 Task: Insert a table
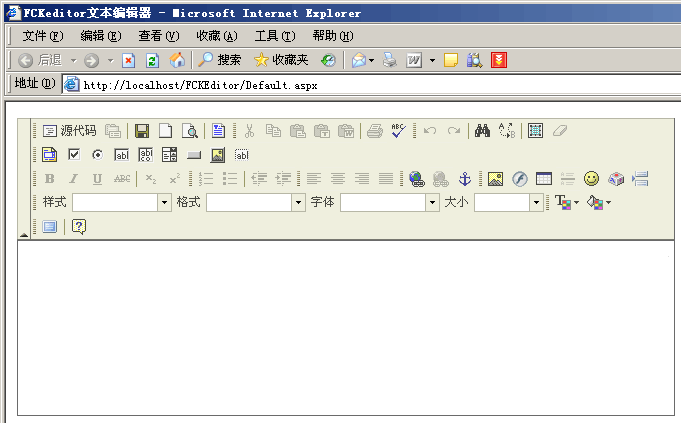click(544, 179)
